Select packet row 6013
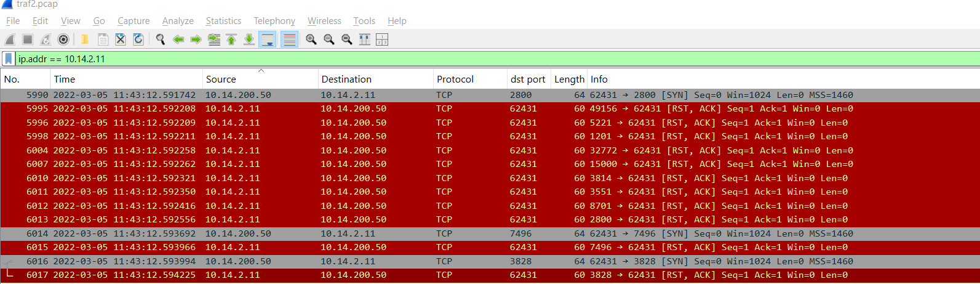 coord(490,219)
